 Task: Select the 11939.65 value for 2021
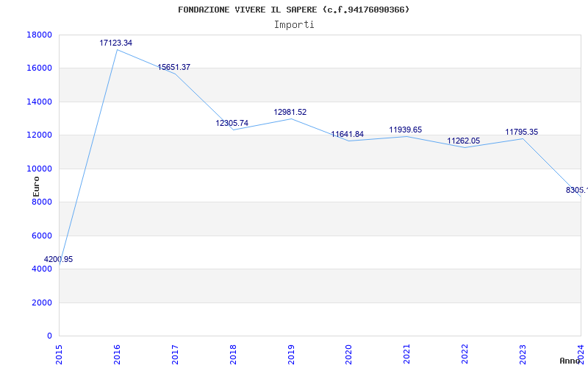point(406,130)
